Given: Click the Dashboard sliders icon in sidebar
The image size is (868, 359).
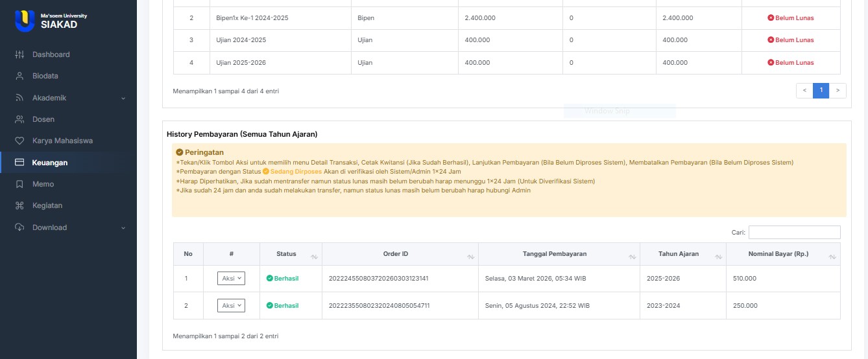Looking at the screenshot, I should pos(19,54).
